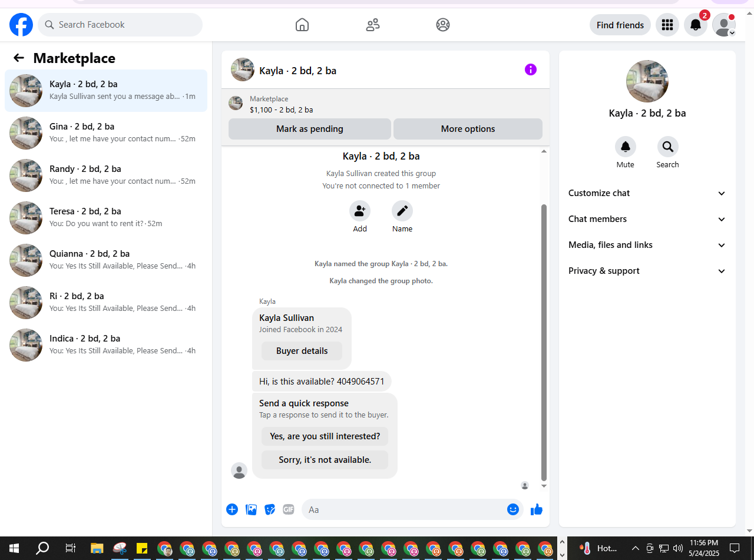Expand Customize chat section
This screenshot has height=560, width=754.
point(647,193)
